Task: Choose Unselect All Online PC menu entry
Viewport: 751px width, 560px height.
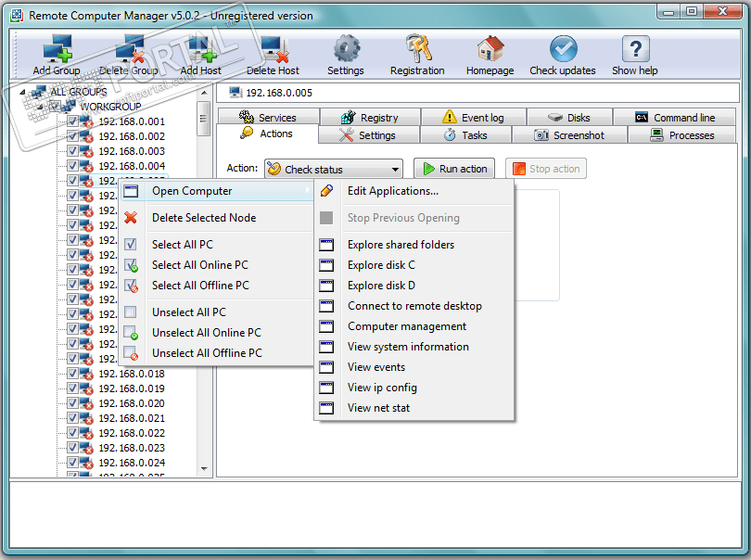Action: coord(216,333)
